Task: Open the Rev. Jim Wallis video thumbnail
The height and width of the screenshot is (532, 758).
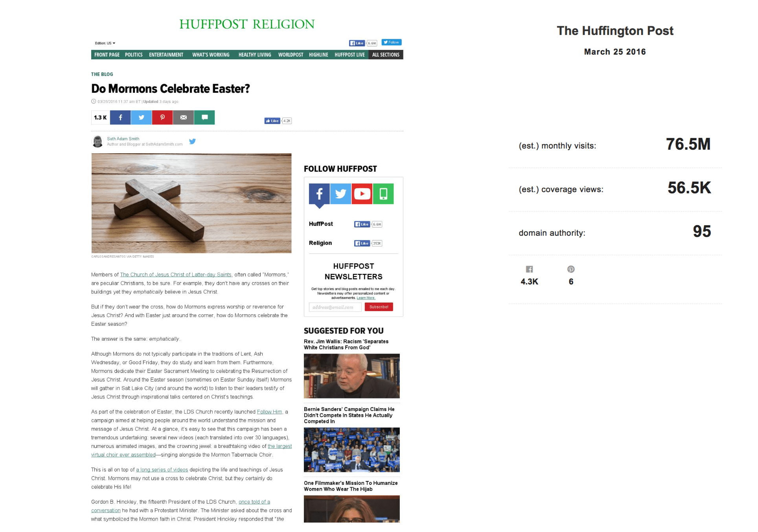Action: coord(351,376)
